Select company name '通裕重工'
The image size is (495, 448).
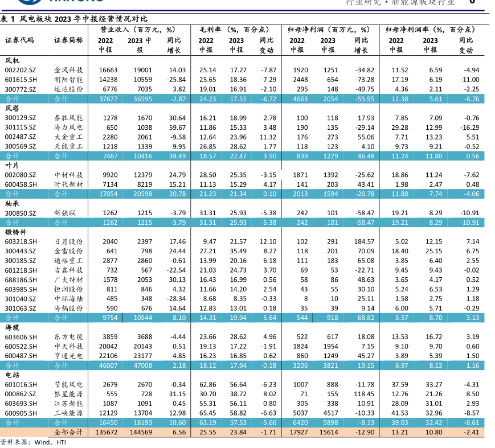[68, 261]
